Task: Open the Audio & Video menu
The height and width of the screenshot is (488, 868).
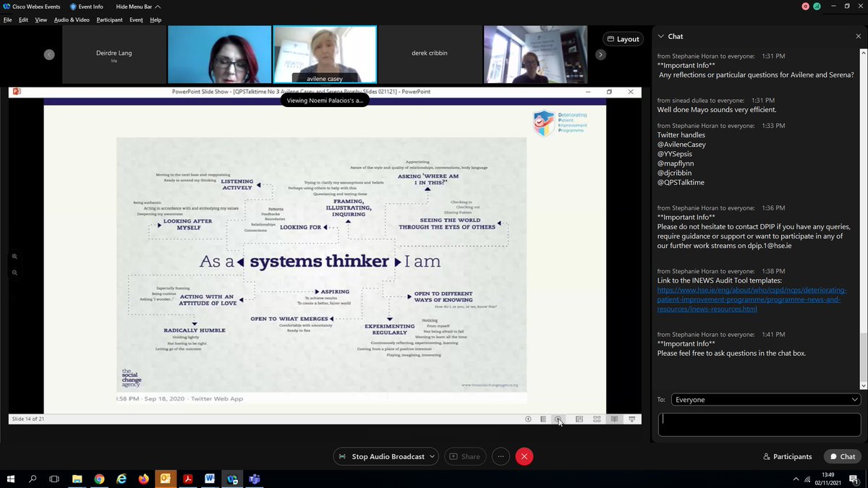Action: 72,20
